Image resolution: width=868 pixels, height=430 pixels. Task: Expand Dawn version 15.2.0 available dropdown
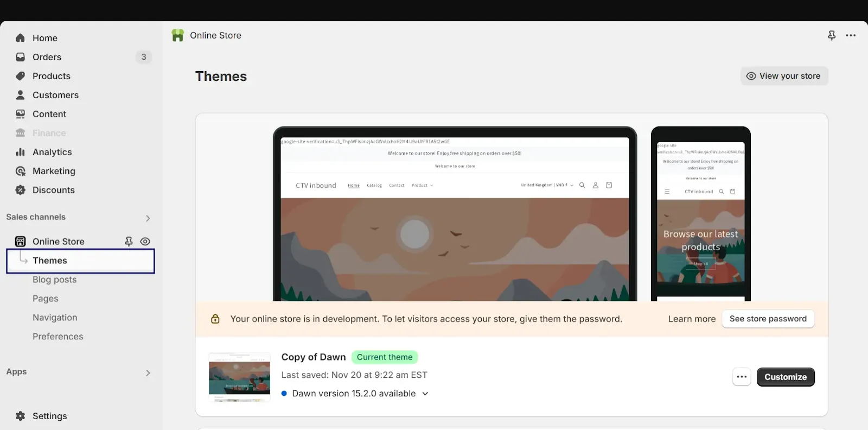pos(425,394)
